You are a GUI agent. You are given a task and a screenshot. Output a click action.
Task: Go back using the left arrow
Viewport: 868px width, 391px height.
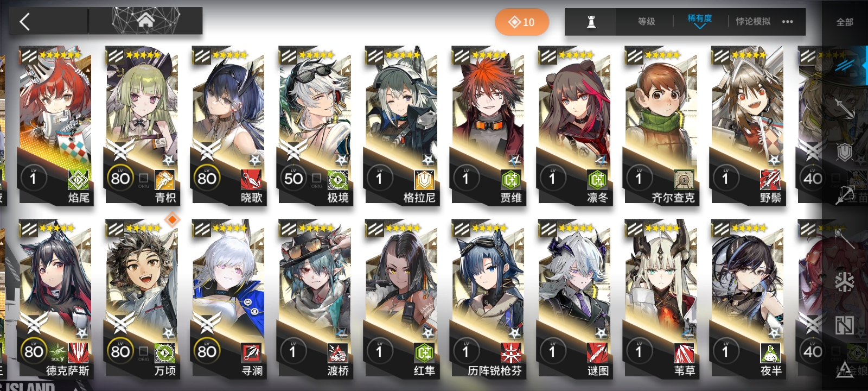pyautogui.click(x=25, y=22)
